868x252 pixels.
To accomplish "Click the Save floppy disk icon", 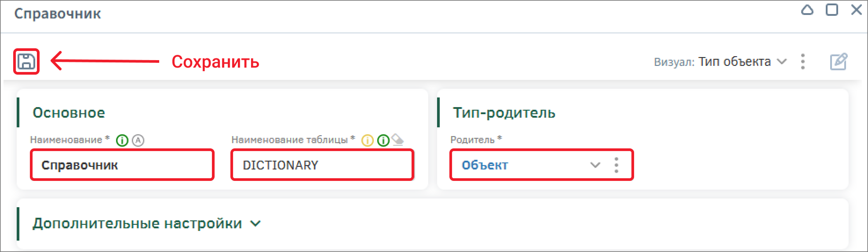I will [26, 61].
